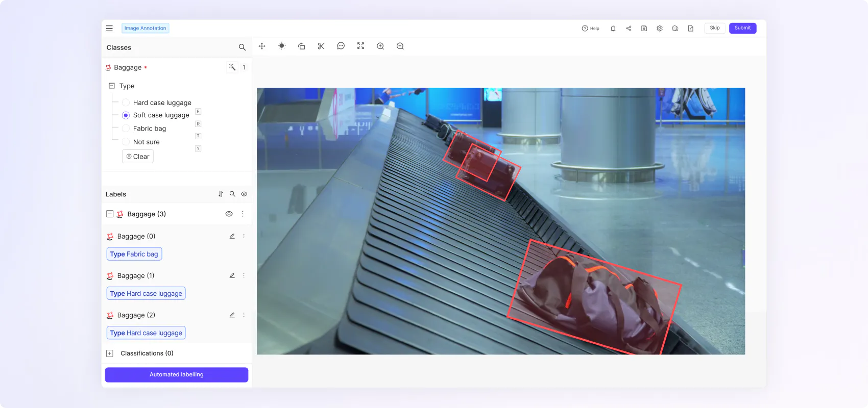Click Baggage (1) Hard case luggage tag
This screenshot has height=408, width=868.
(x=146, y=293)
